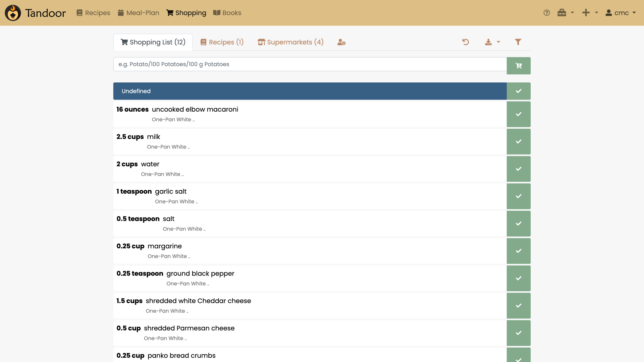The width and height of the screenshot is (644, 362).
Task: Click the add-to-cart button beside the input
Action: click(519, 66)
